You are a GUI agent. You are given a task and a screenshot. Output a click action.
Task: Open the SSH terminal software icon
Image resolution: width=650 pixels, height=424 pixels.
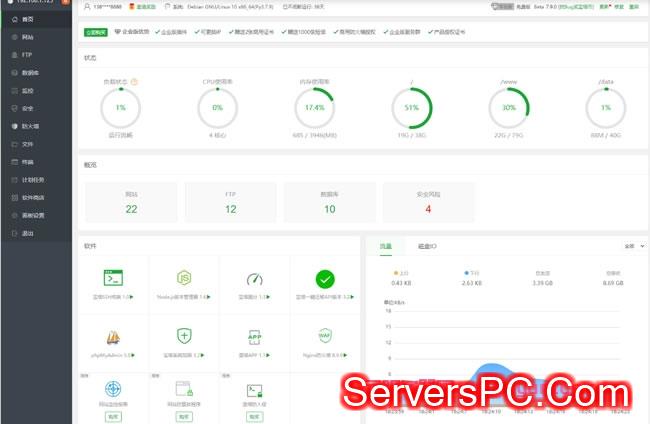[x=113, y=279]
